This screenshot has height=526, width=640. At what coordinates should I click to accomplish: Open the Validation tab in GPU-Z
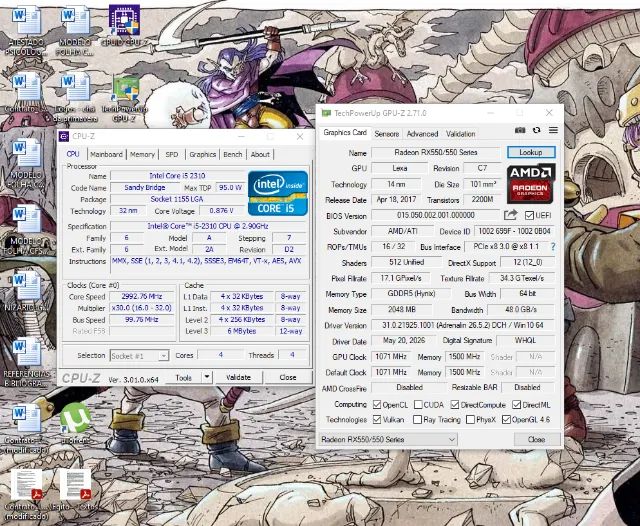pyautogui.click(x=460, y=134)
